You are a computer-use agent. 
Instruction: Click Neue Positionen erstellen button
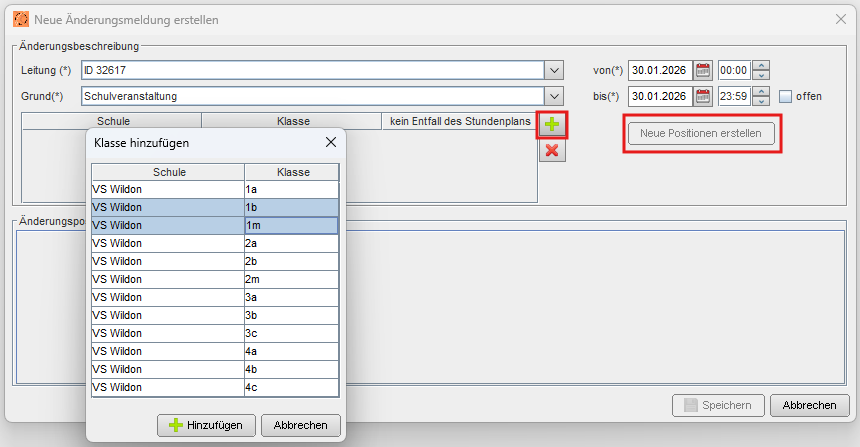pos(701,133)
